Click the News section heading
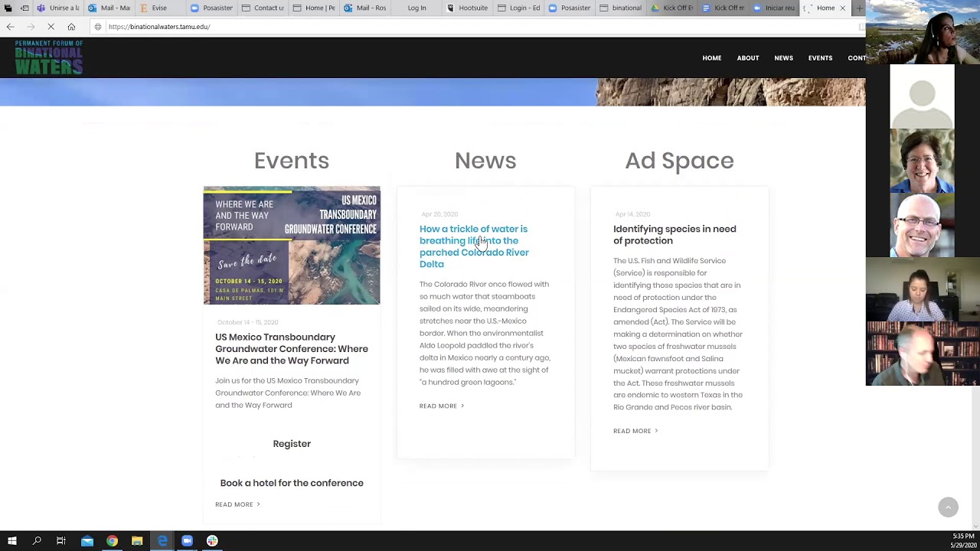Screen dimensions: 980x551 485,161
